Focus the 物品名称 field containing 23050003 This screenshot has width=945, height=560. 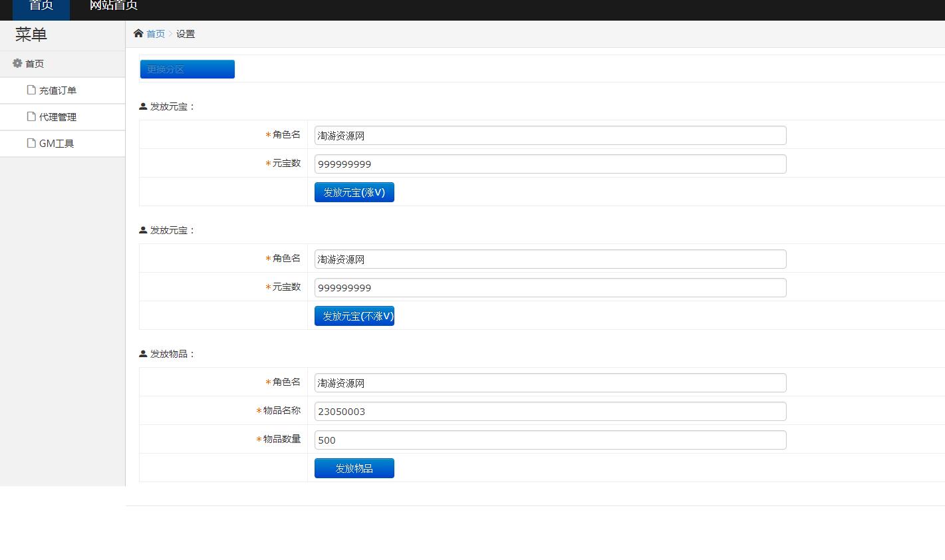[550, 411]
